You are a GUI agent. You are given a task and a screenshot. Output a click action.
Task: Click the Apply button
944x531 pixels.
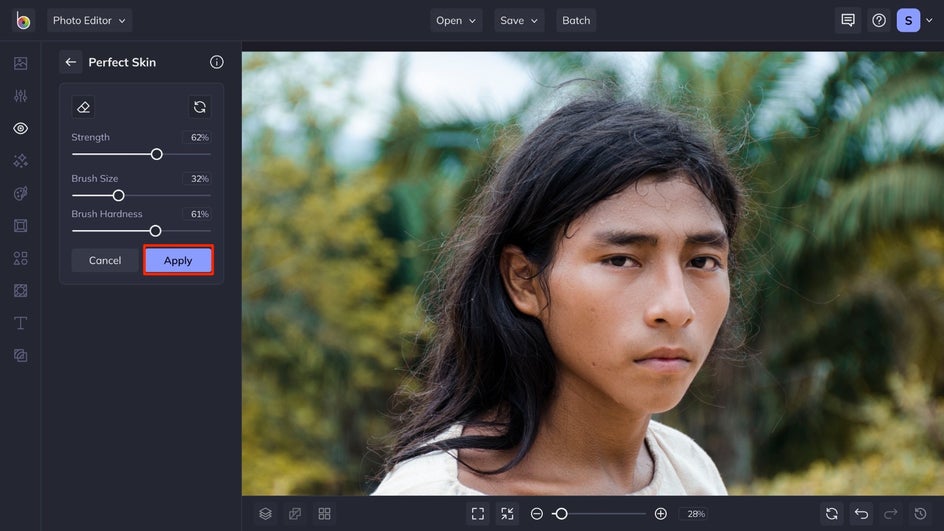(x=178, y=260)
